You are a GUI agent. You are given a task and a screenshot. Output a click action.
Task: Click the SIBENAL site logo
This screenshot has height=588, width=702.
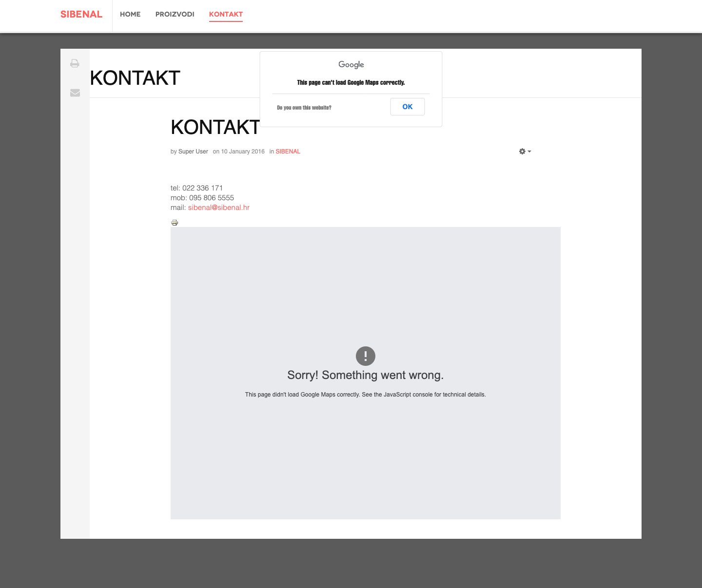[x=81, y=14]
